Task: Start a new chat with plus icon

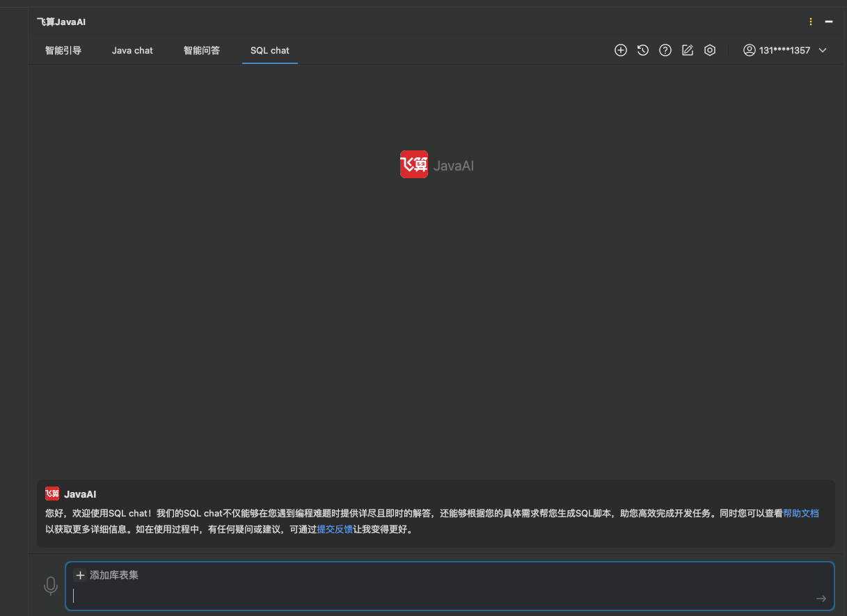Action: click(x=621, y=50)
